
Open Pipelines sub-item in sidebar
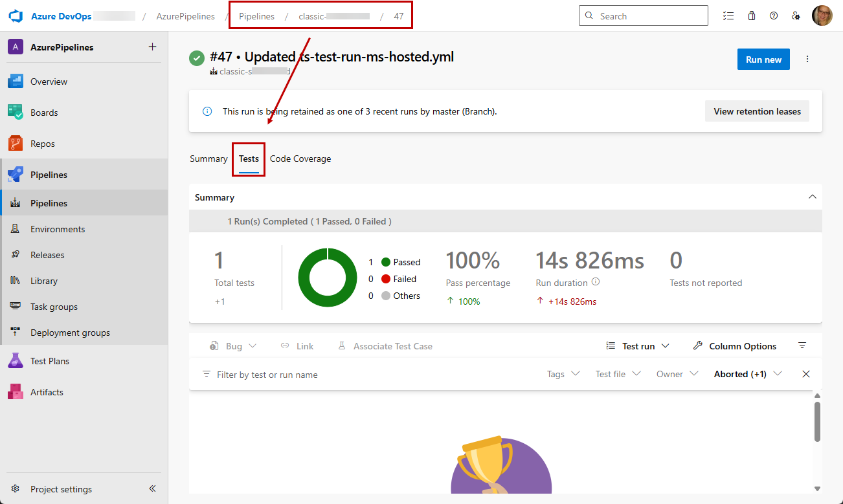[x=84, y=203]
